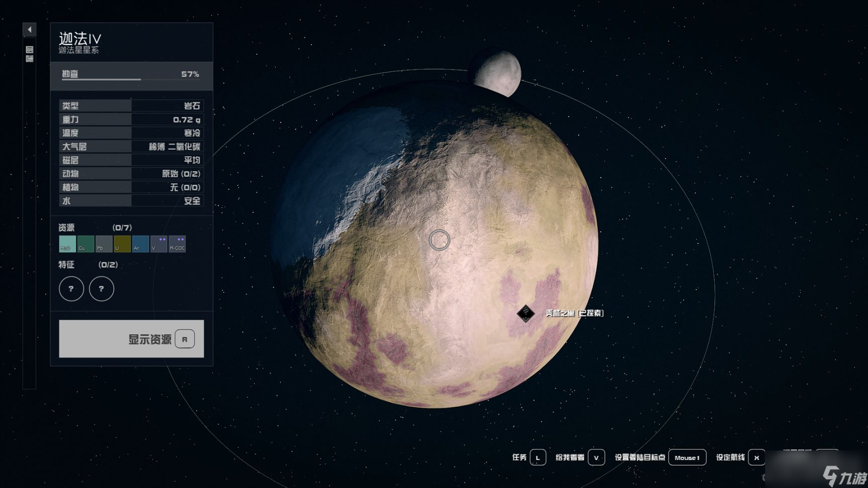
Task: Collapse the panel with the left arrow
Action: 30,30
